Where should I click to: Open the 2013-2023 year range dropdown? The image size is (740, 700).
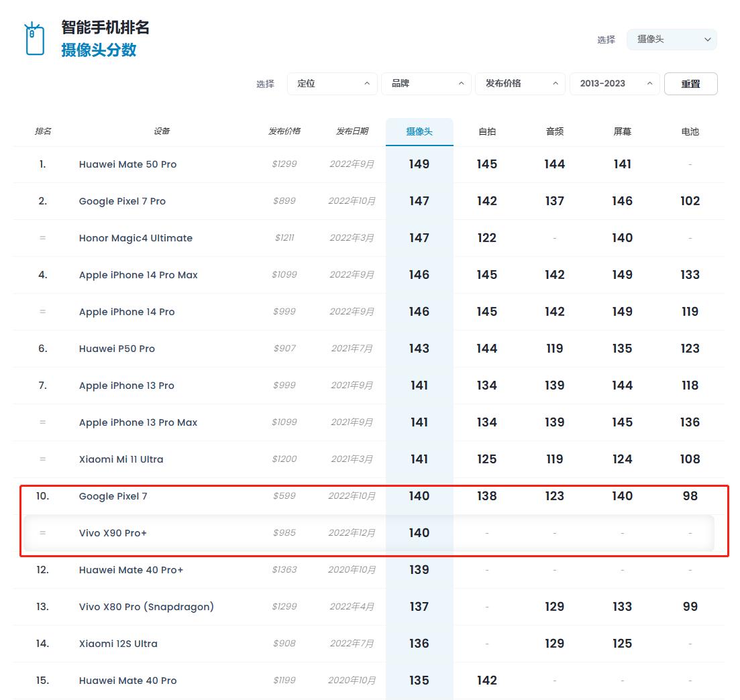coord(615,84)
